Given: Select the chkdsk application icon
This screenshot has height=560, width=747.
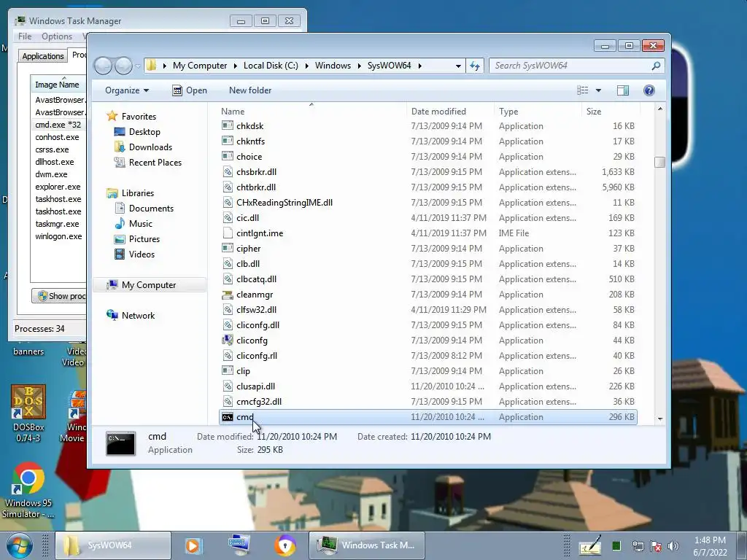Looking at the screenshot, I should pyautogui.click(x=228, y=126).
